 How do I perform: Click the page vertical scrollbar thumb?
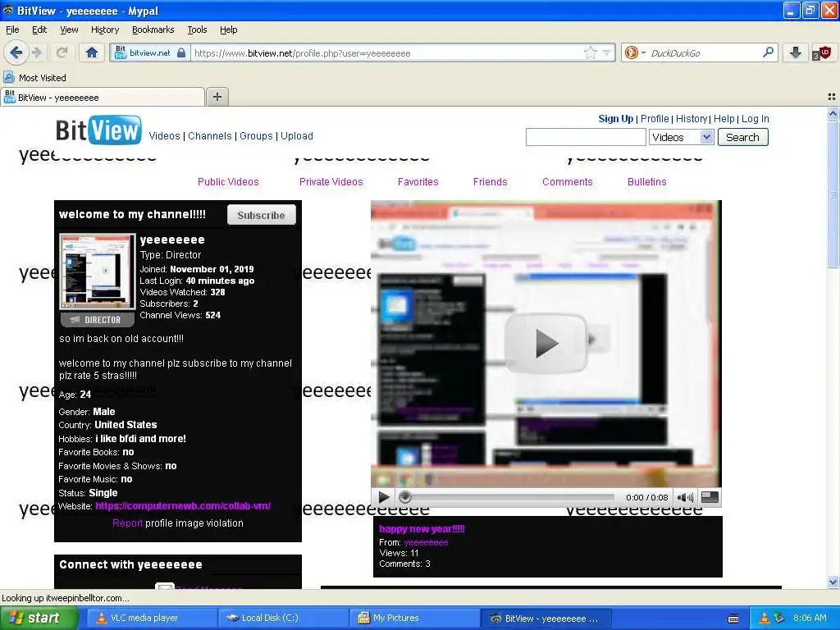(x=833, y=193)
